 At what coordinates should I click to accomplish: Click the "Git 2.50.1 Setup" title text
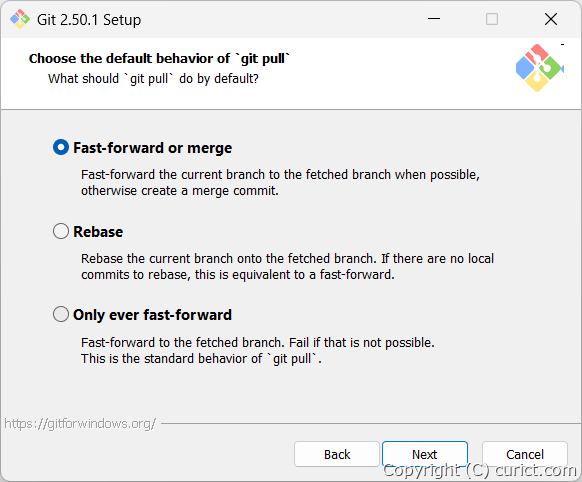(89, 20)
